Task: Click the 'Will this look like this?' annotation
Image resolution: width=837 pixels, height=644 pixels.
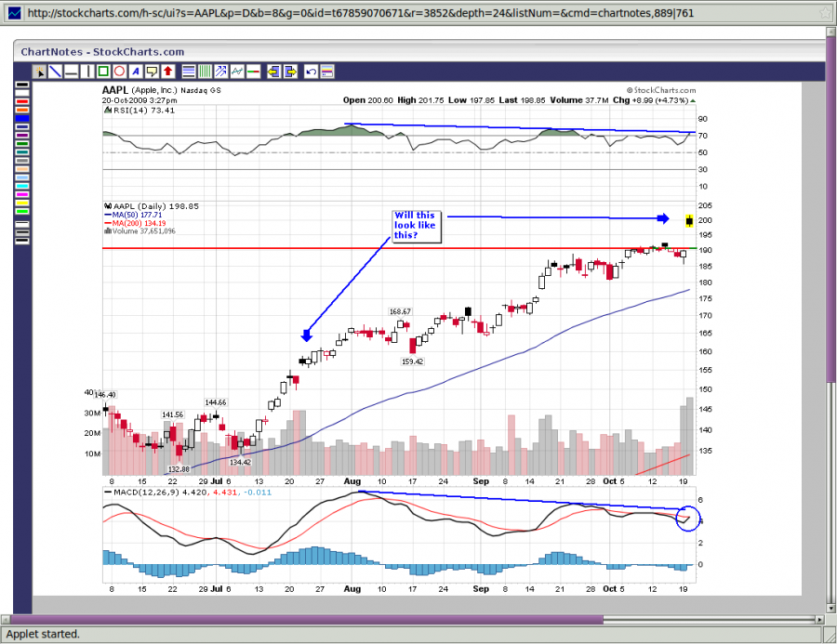Action: (417, 225)
